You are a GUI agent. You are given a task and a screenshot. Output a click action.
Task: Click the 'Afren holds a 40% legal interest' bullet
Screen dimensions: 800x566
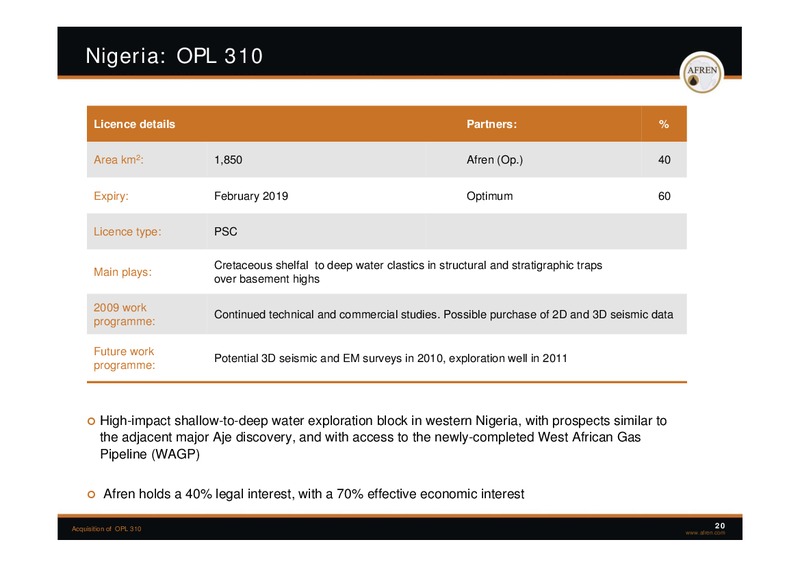(x=313, y=494)
